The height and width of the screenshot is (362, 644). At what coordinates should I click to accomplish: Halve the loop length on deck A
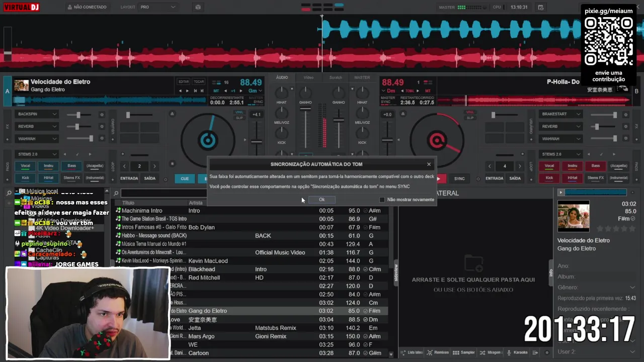(124, 166)
